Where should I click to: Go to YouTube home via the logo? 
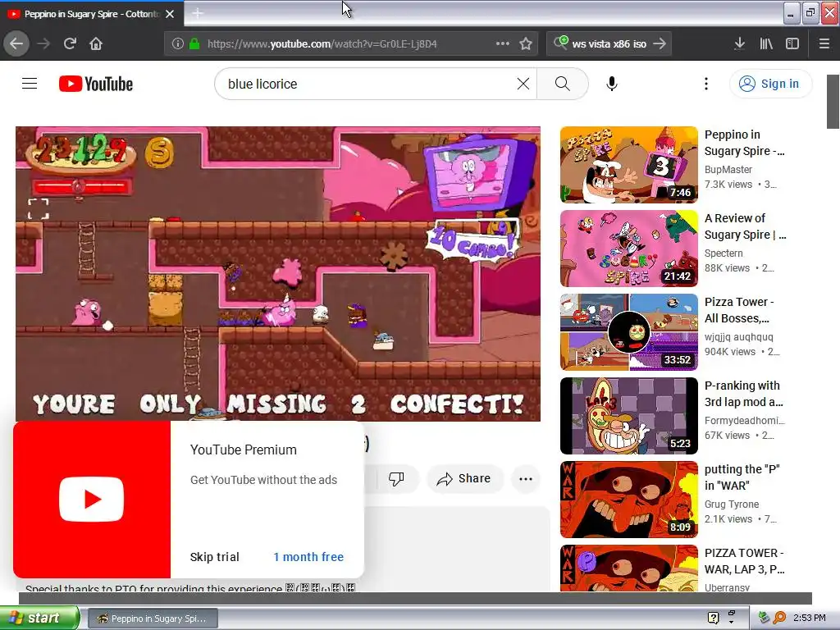[96, 84]
